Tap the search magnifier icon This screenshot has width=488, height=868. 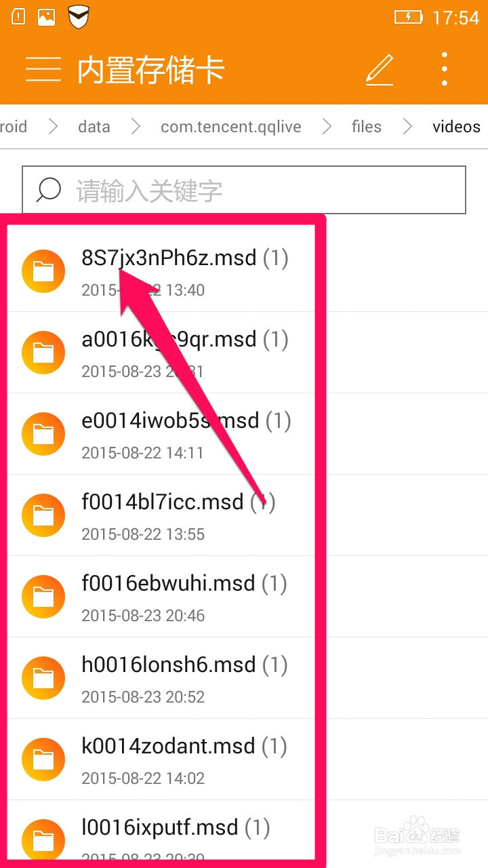(49, 191)
